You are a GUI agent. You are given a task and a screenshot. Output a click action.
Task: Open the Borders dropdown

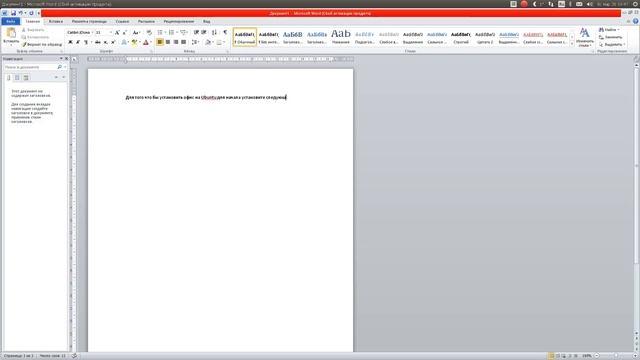pos(220,42)
